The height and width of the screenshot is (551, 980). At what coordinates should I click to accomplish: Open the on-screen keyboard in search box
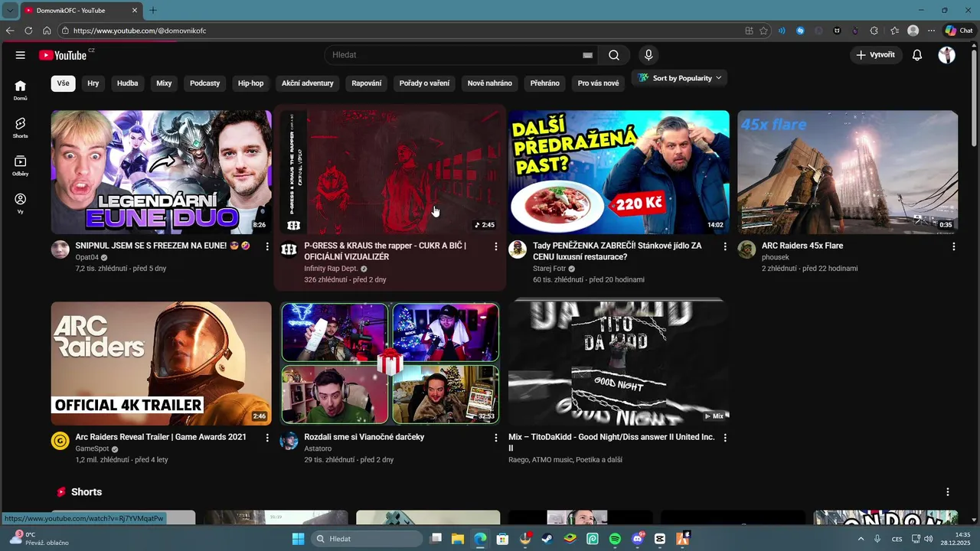click(x=587, y=55)
